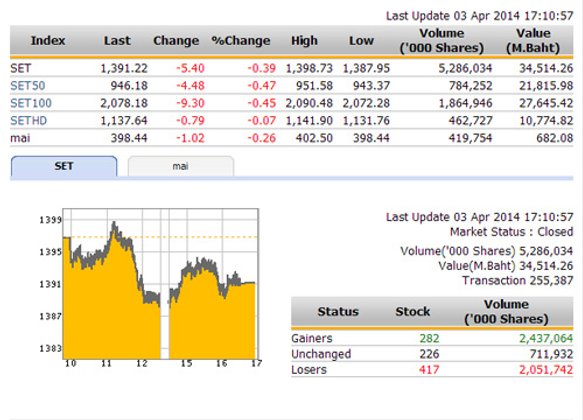Select SET50 change value -4.48
583x420 pixels.
click(x=190, y=86)
